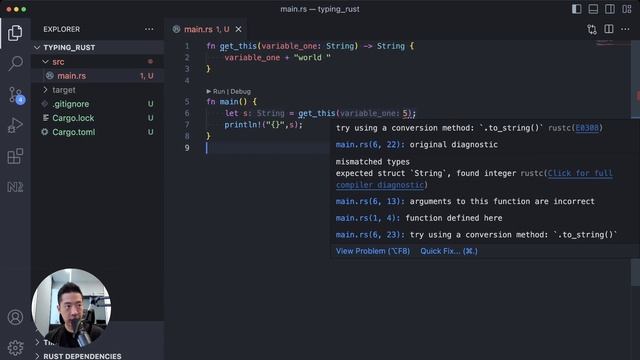This screenshot has width=640, height=360.
Task: Close the main.rs tab
Action: click(238, 29)
